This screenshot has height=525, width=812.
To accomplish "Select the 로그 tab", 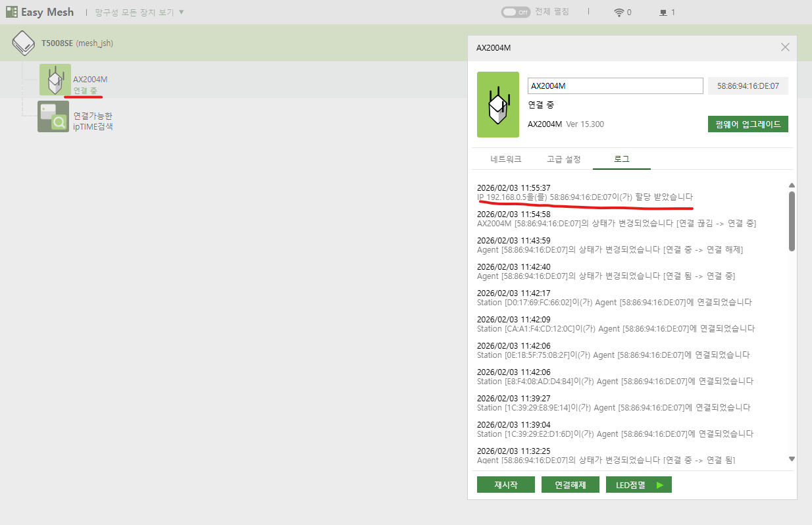I will tap(622, 159).
